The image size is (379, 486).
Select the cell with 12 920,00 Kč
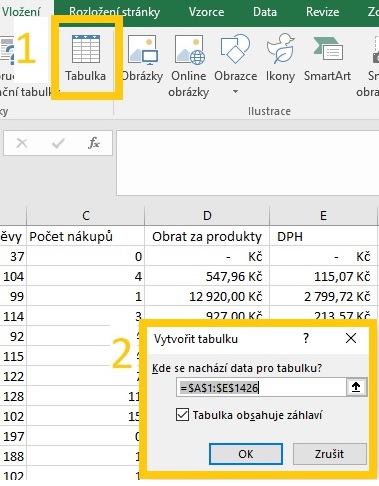tap(207, 296)
